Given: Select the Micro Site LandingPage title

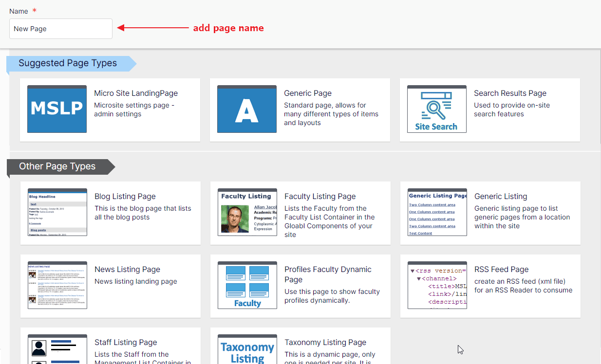Looking at the screenshot, I should (136, 93).
